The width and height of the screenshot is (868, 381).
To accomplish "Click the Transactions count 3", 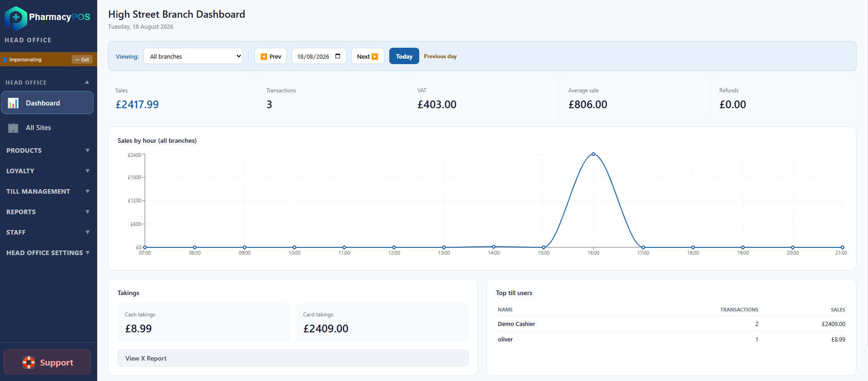I will point(269,105).
